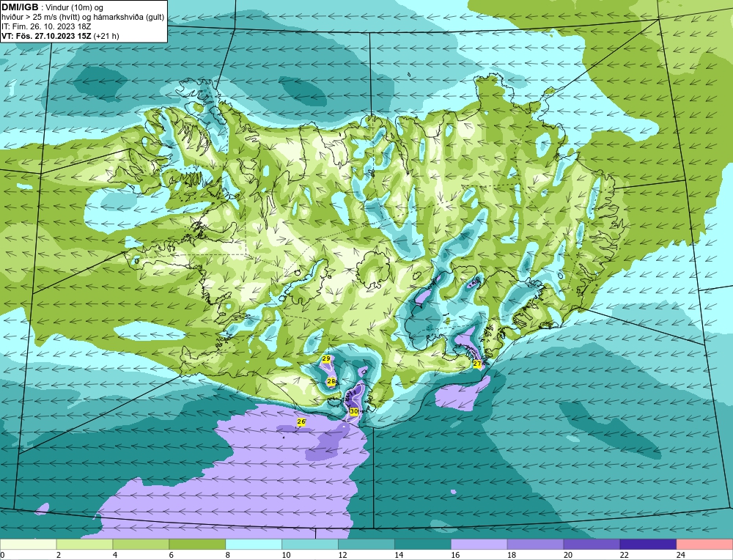Click the 20–22 m/s violet legend swatch

[x=592, y=545]
